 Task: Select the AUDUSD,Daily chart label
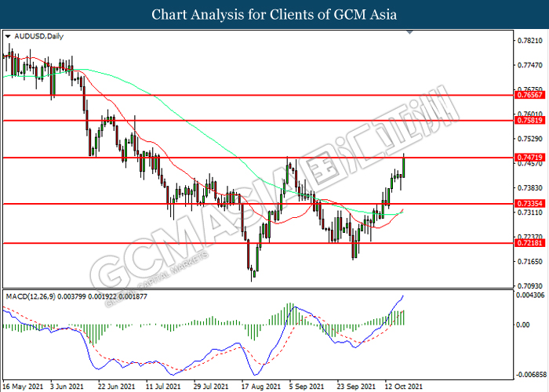39,36
